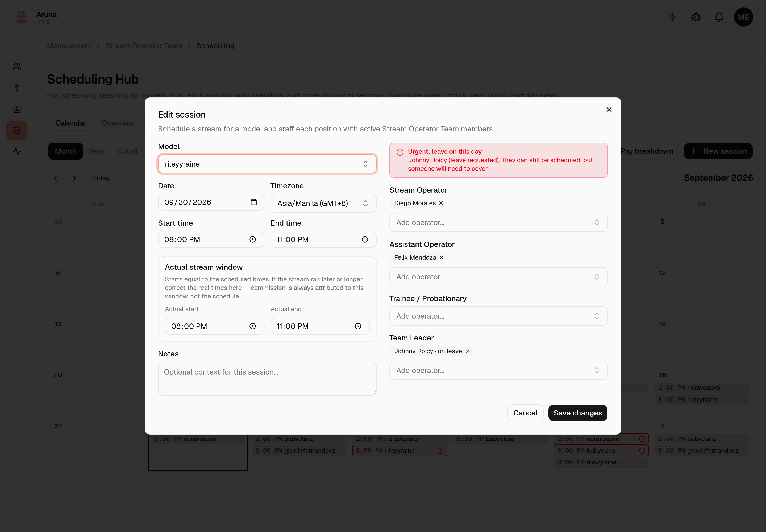Open the Management breadcrumb link
This screenshot has height=532, width=766.
pyautogui.click(x=69, y=46)
